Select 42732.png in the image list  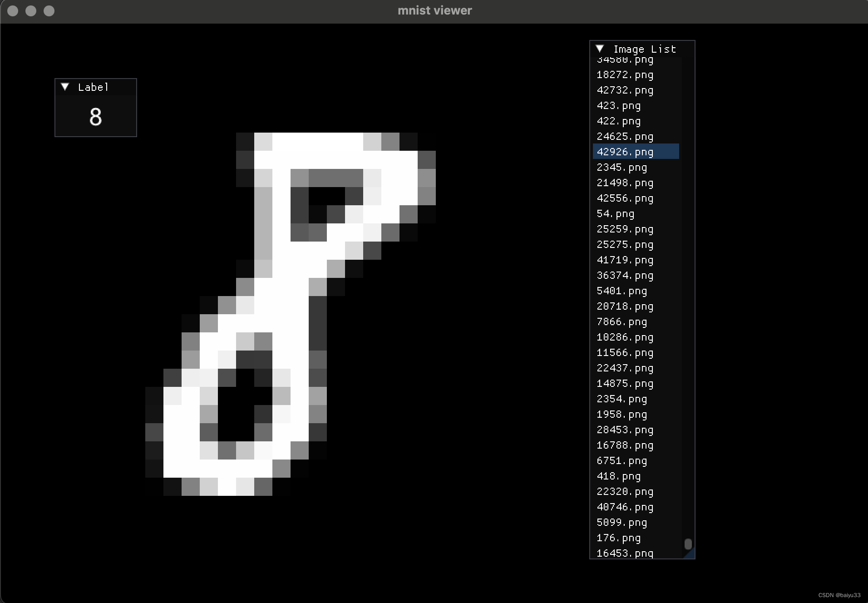(636, 90)
